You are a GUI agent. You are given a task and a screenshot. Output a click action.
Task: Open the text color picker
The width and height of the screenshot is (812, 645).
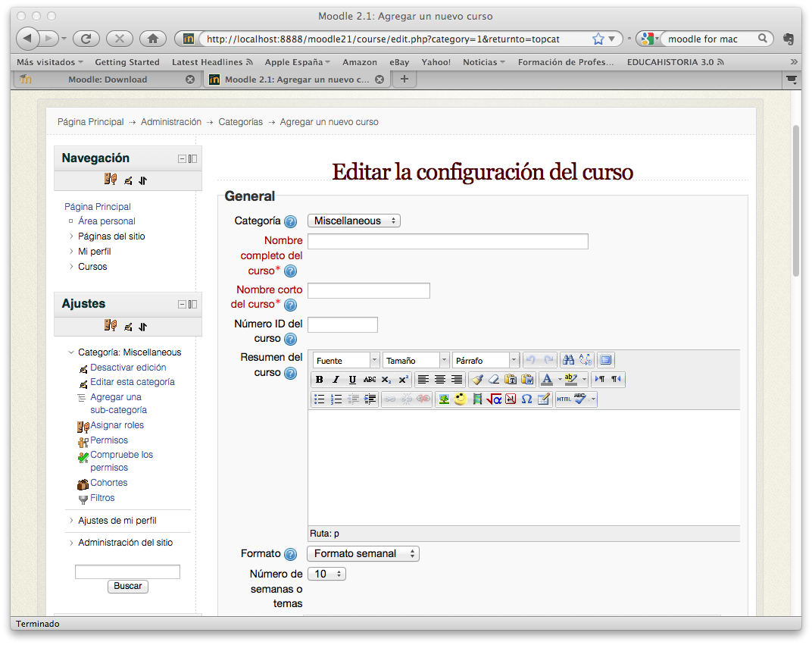click(x=545, y=380)
